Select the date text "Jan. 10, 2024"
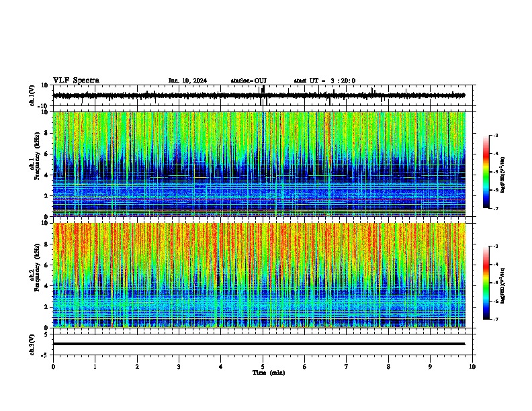 point(187,81)
